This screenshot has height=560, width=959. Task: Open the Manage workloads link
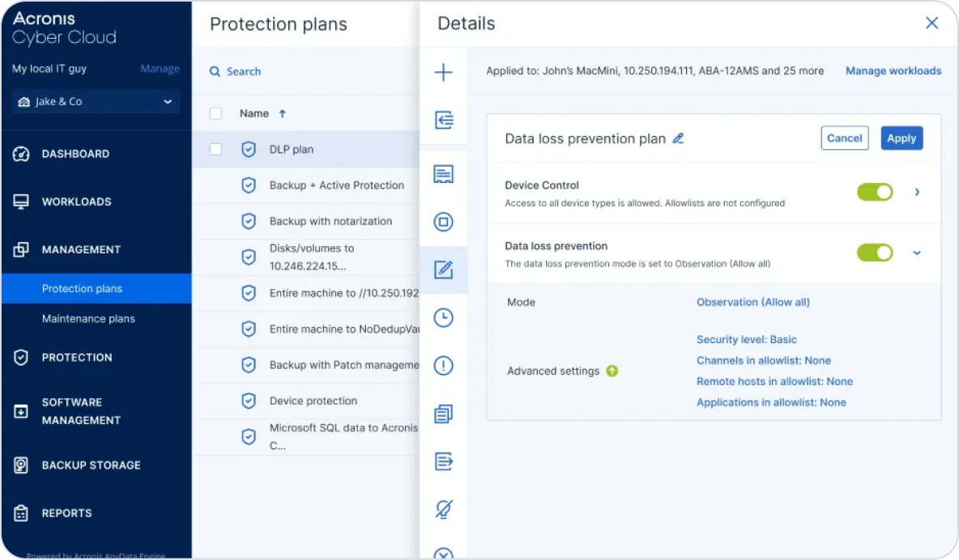tap(893, 71)
